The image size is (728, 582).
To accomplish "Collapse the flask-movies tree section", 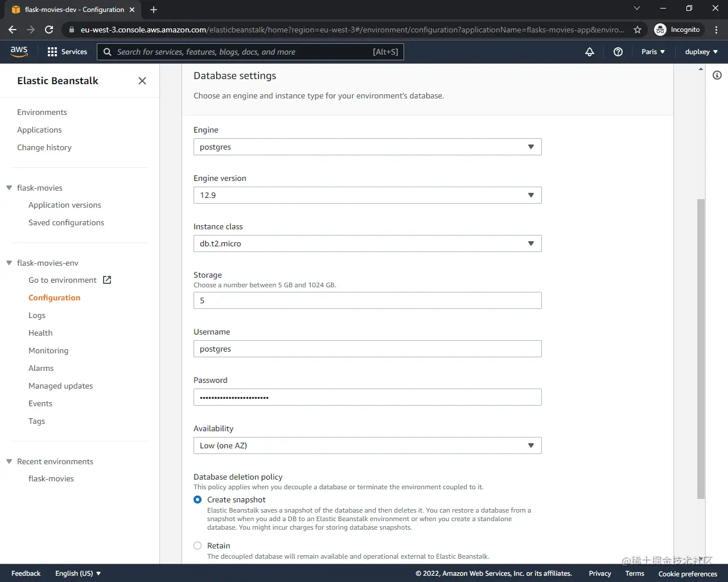I will pyautogui.click(x=9, y=188).
